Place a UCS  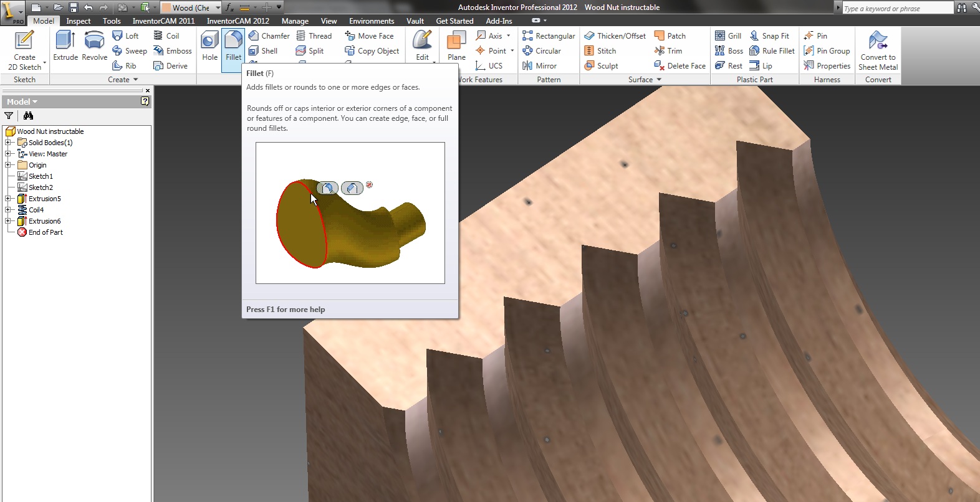(x=489, y=66)
